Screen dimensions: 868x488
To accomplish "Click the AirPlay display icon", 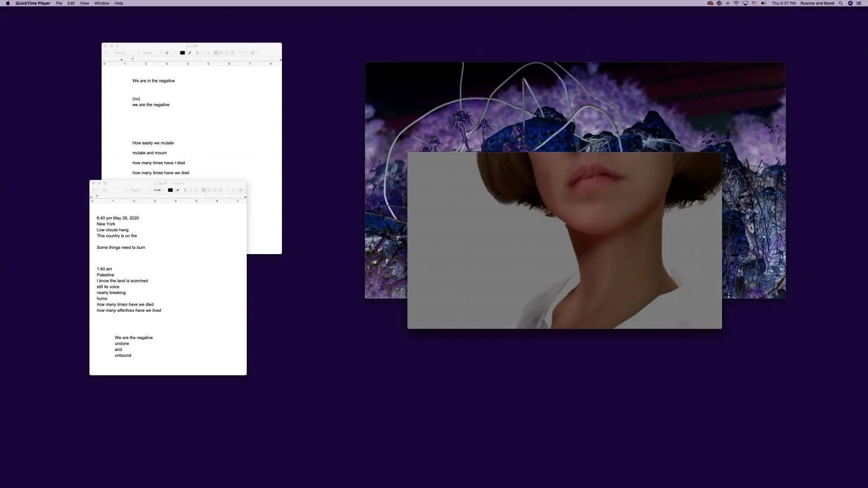I will tap(745, 3).
